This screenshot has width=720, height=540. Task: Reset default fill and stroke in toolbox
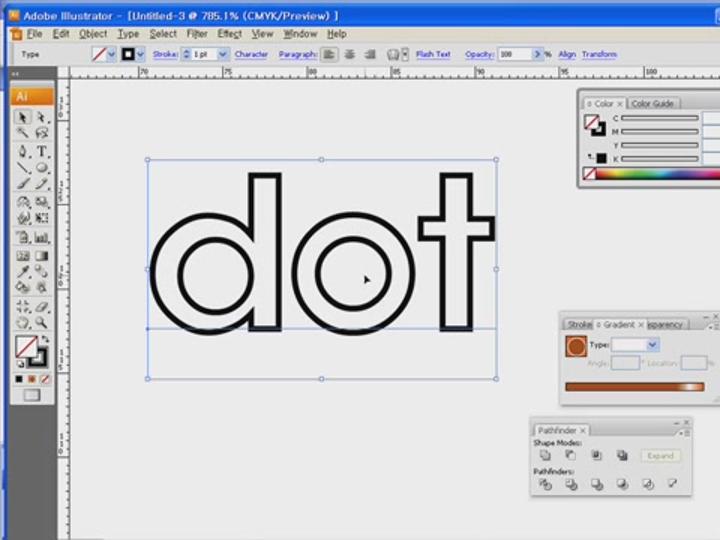point(20,364)
